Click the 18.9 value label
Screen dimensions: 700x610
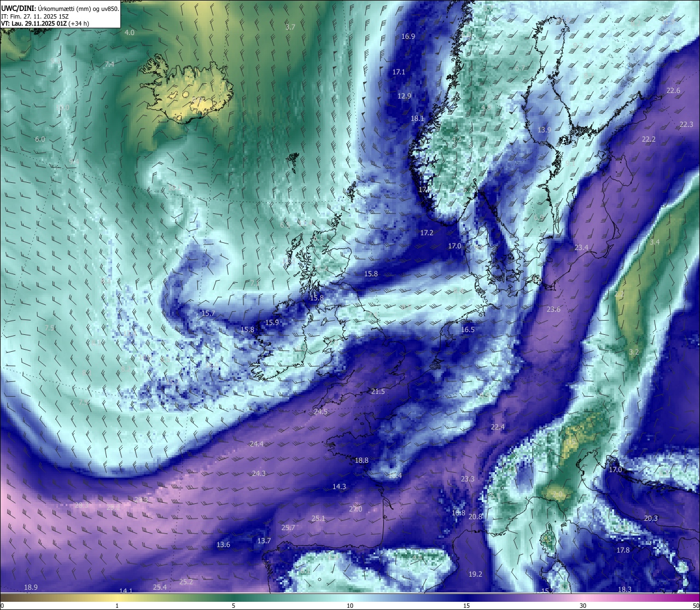(x=31, y=587)
